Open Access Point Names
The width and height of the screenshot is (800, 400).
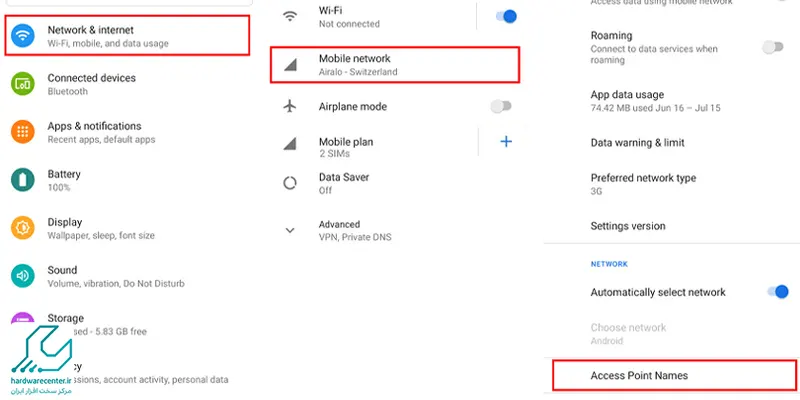674,376
